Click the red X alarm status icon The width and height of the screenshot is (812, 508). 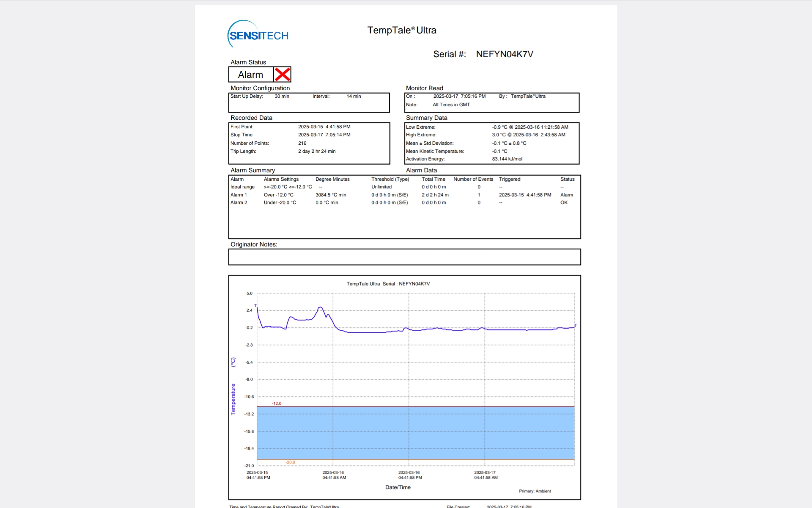282,75
